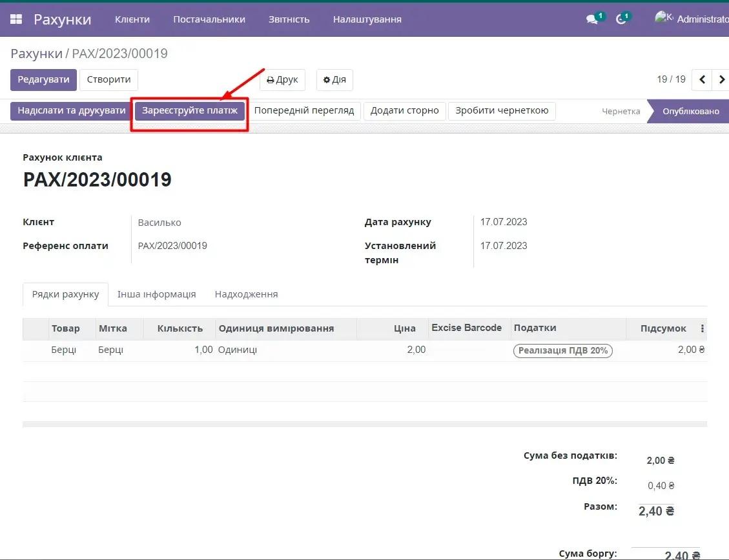Switch to the Надходження tab
The height and width of the screenshot is (560, 729).
point(246,294)
